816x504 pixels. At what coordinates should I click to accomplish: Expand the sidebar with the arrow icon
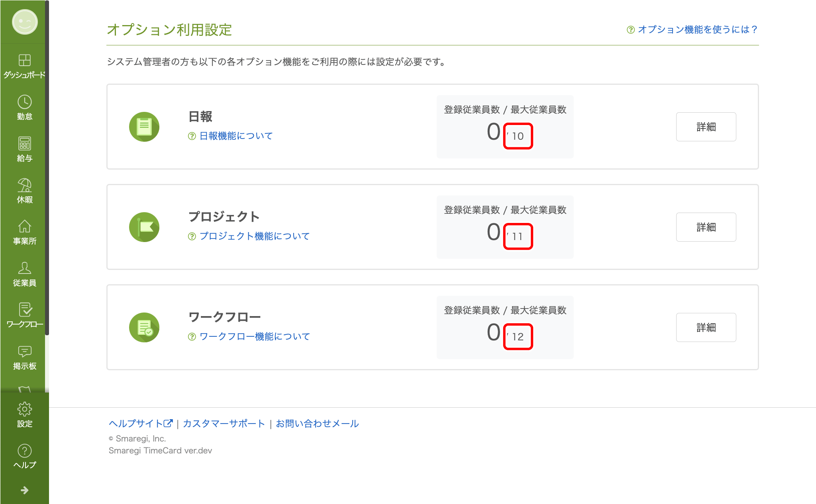(x=25, y=490)
